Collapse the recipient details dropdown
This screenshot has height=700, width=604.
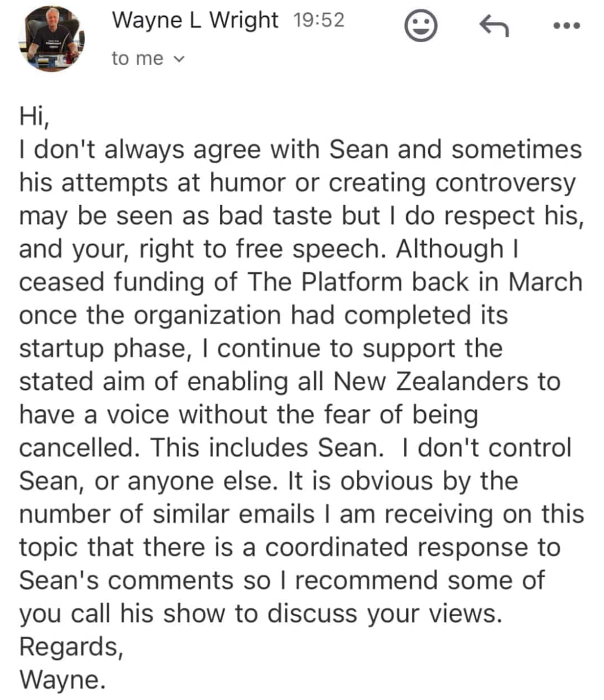[180, 58]
